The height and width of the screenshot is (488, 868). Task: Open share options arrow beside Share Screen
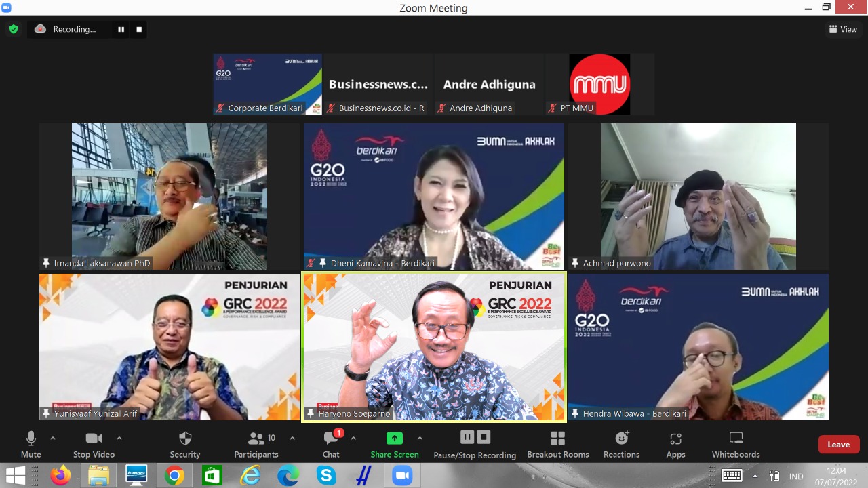click(420, 439)
